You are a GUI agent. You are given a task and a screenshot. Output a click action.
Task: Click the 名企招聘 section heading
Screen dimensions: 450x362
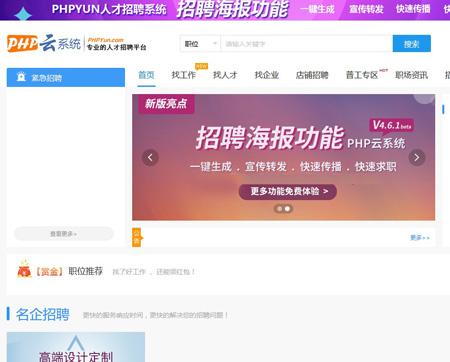coord(43,314)
